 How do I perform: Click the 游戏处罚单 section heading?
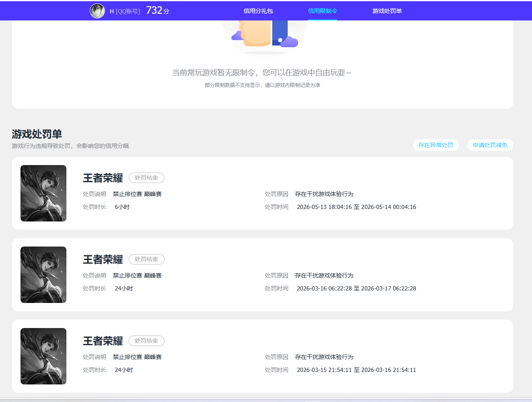pyautogui.click(x=37, y=134)
